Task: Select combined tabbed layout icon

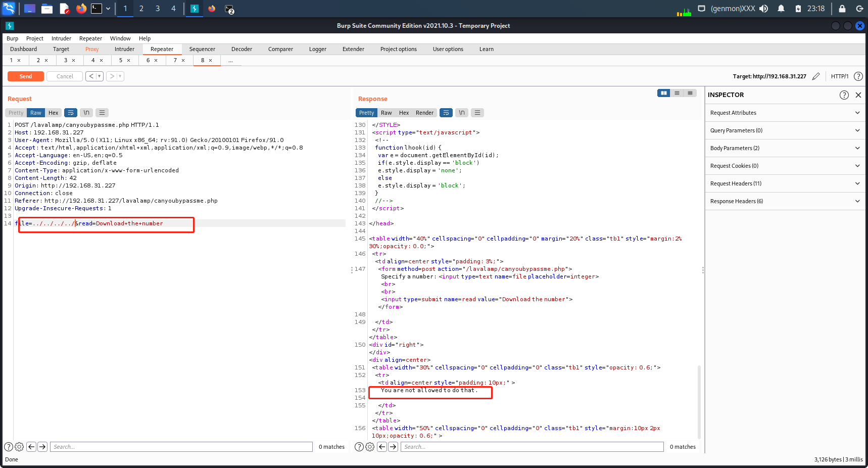Action: point(690,93)
